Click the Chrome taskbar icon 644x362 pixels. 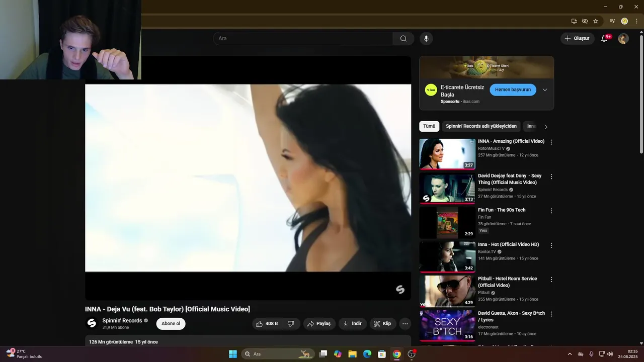pyautogui.click(x=396, y=354)
